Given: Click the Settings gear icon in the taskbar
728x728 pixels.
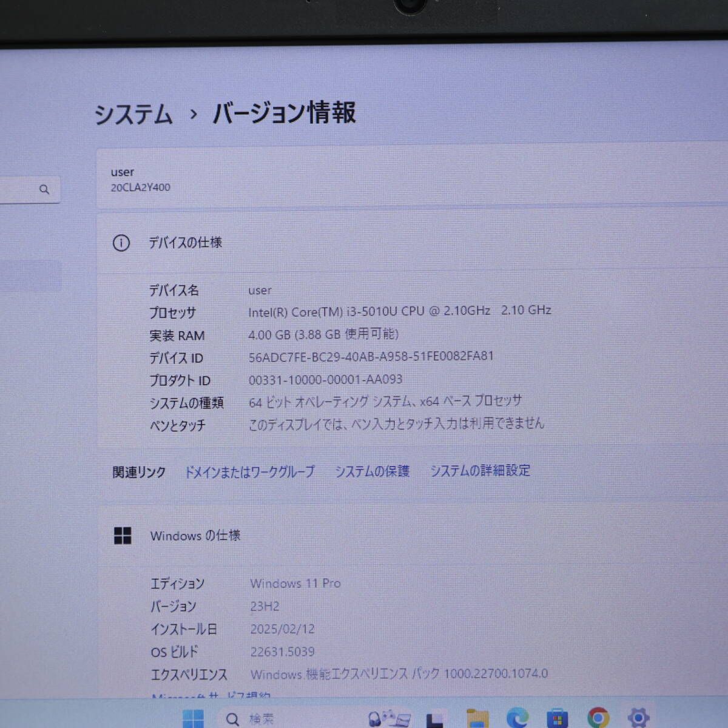Looking at the screenshot, I should (x=638, y=719).
